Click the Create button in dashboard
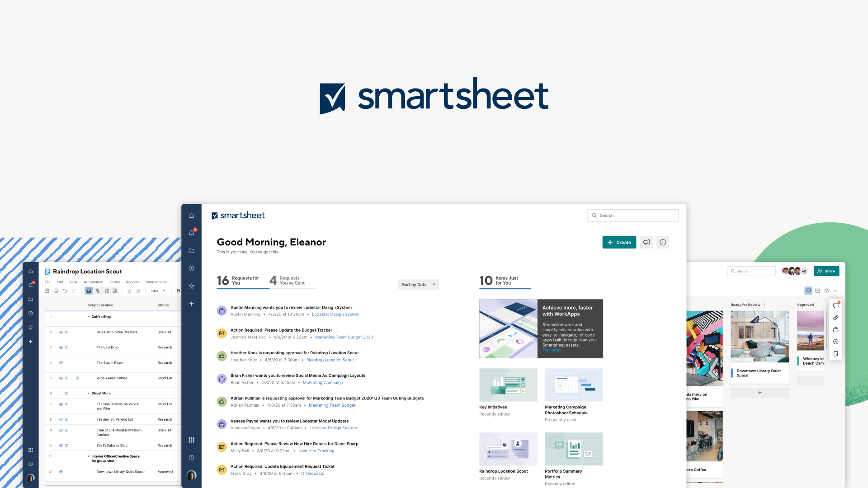 click(619, 242)
